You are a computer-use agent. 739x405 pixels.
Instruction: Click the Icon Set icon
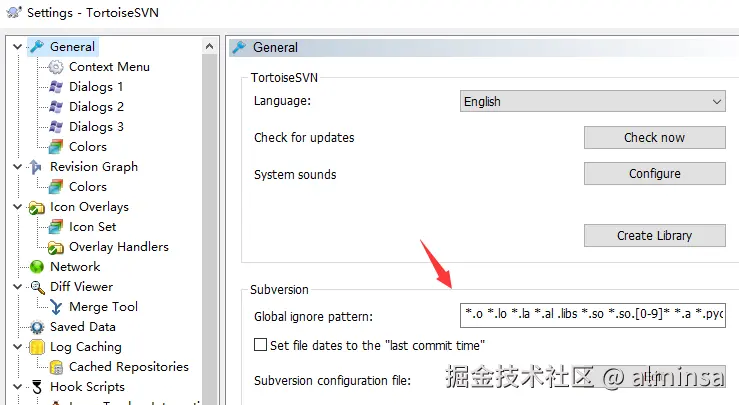point(56,227)
